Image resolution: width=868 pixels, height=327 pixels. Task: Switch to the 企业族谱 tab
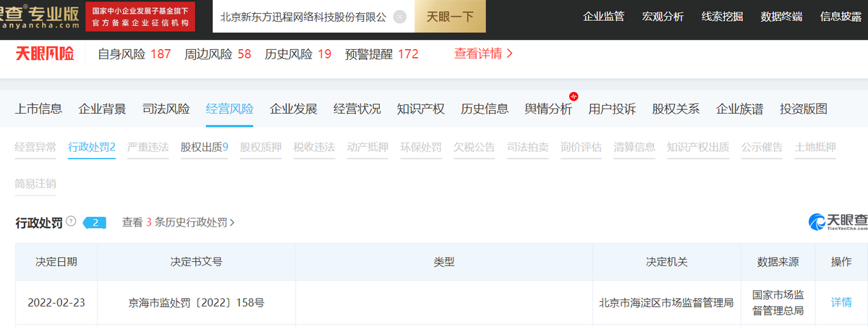pos(739,109)
